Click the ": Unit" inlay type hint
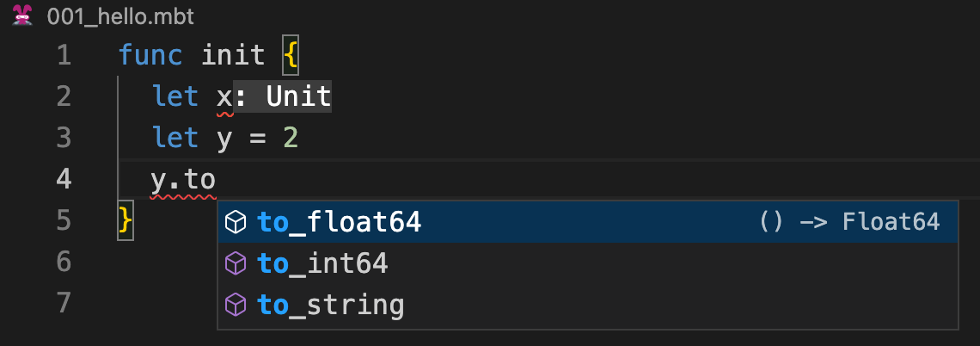 (283, 97)
